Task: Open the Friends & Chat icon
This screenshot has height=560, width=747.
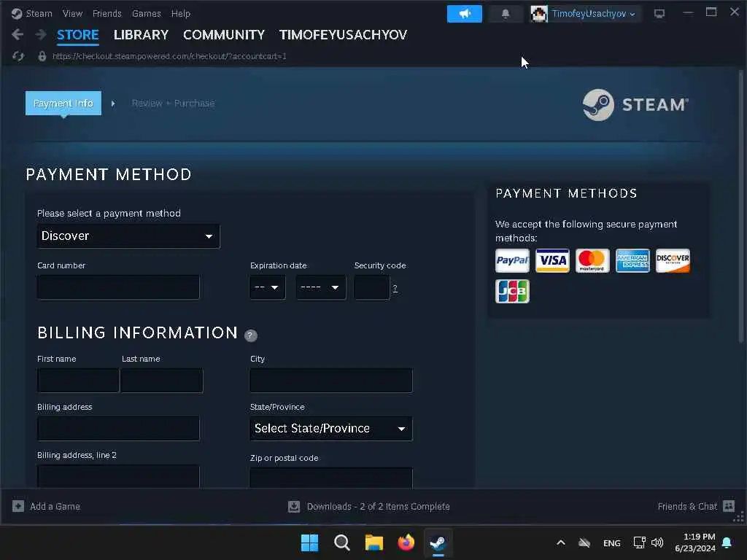Action: 729,506
